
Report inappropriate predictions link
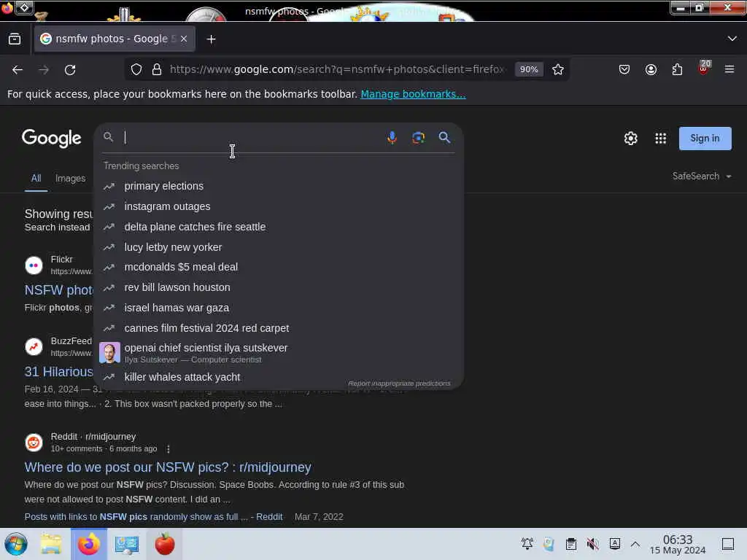(x=399, y=384)
